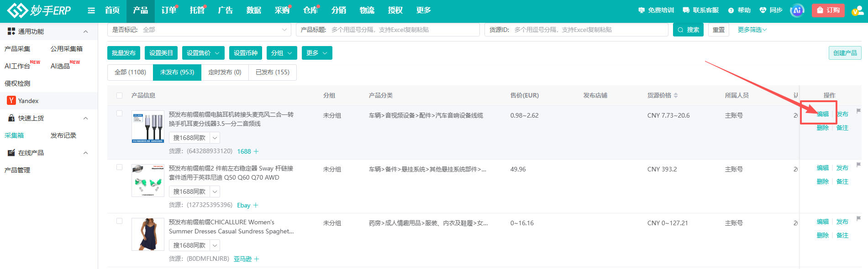Click plus icon next to 1688 source

(x=256, y=151)
